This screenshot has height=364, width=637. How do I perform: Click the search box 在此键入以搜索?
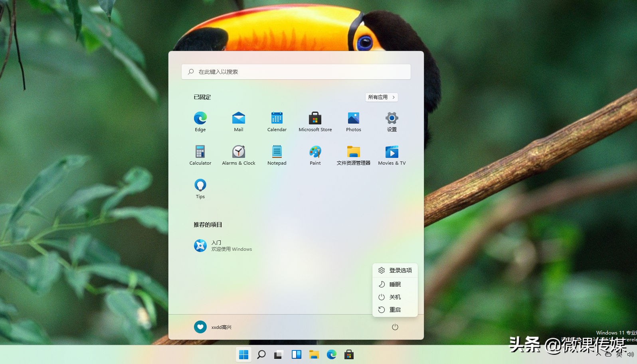click(296, 72)
